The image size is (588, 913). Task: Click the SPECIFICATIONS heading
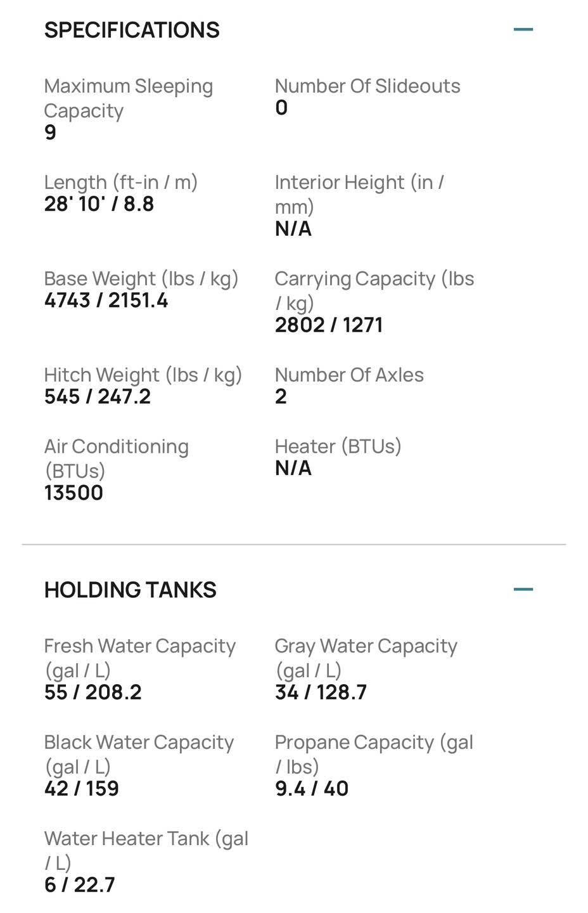(132, 30)
